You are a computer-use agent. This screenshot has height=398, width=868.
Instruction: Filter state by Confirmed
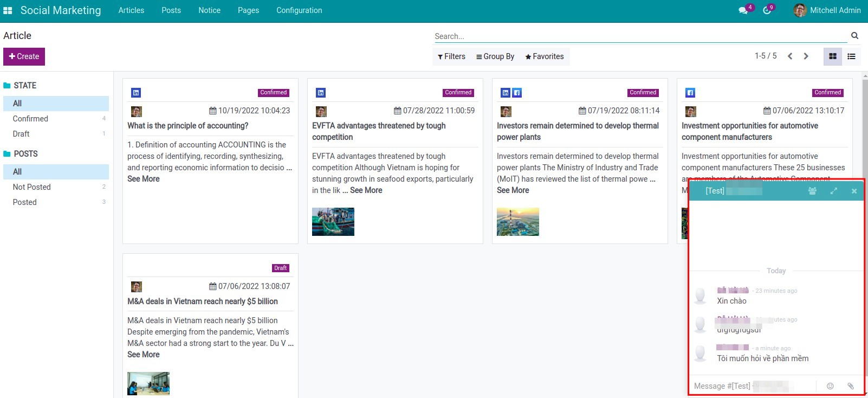(x=56, y=119)
